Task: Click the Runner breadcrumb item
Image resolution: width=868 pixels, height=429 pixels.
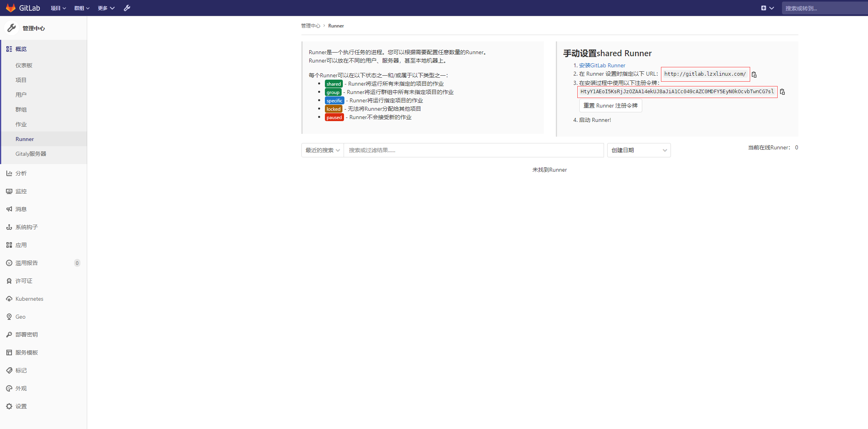Action: pos(336,26)
